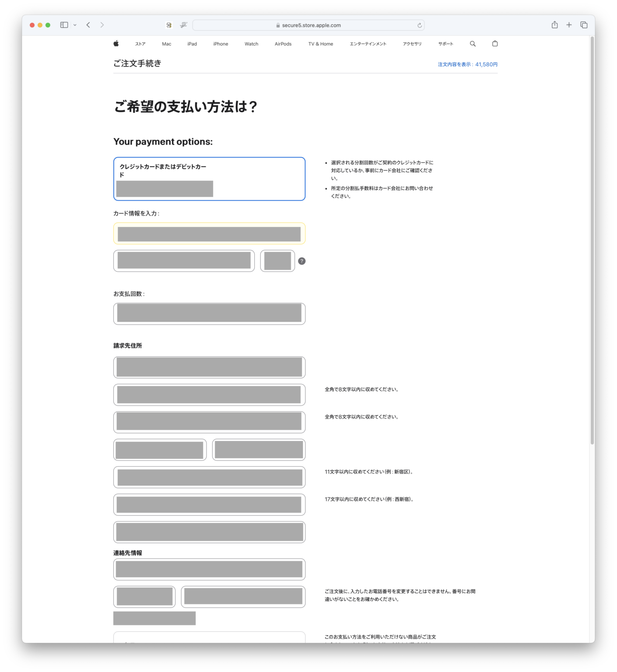Open the AirPods navigation item
The height and width of the screenshot is (672, 617).
click(x=283, y=44)
